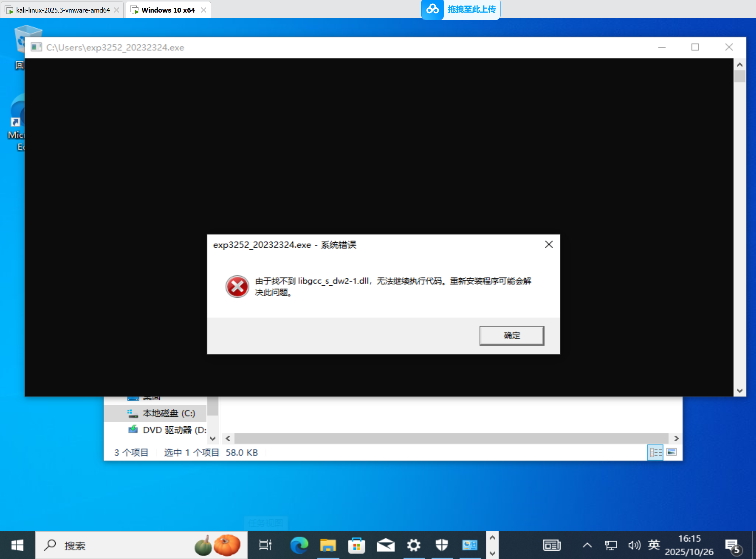Open Windows Security shield icon
756x559 pixels.
[x=442, y=545]
